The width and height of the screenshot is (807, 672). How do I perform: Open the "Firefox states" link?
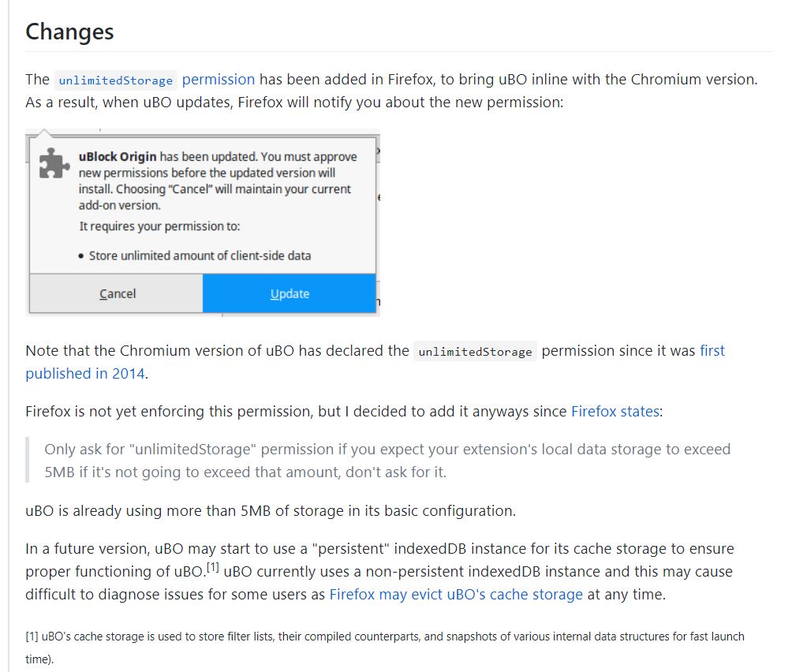[x=615, y=411]
